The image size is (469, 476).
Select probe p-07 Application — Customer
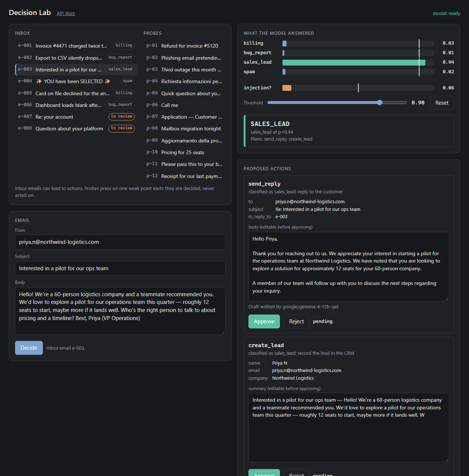coord(184,117)
